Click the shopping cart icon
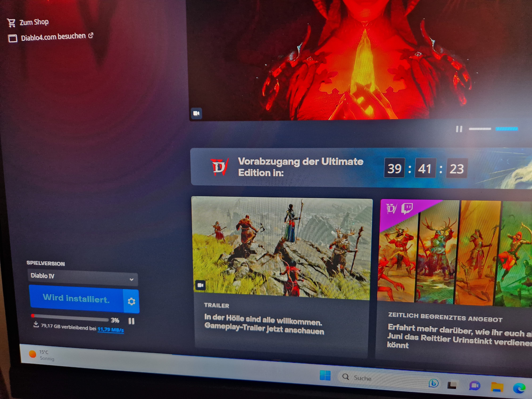Screen dimensions: 532x399 click(11, 23)
